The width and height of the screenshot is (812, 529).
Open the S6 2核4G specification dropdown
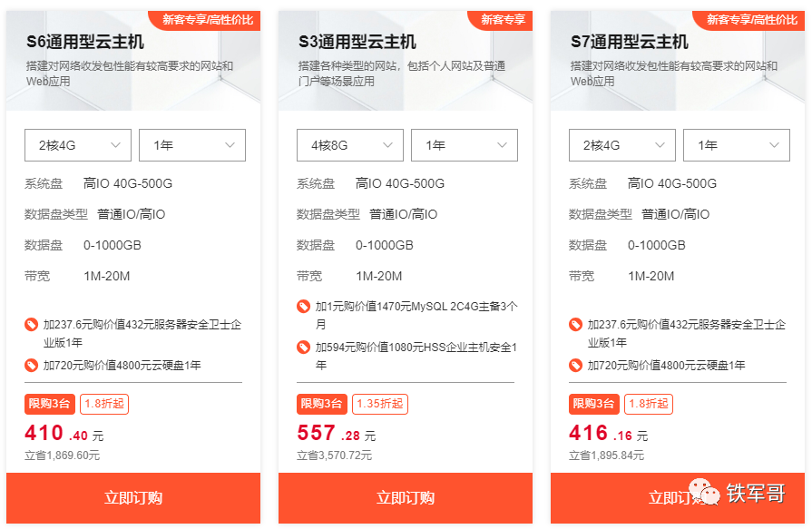click(78, 145)
